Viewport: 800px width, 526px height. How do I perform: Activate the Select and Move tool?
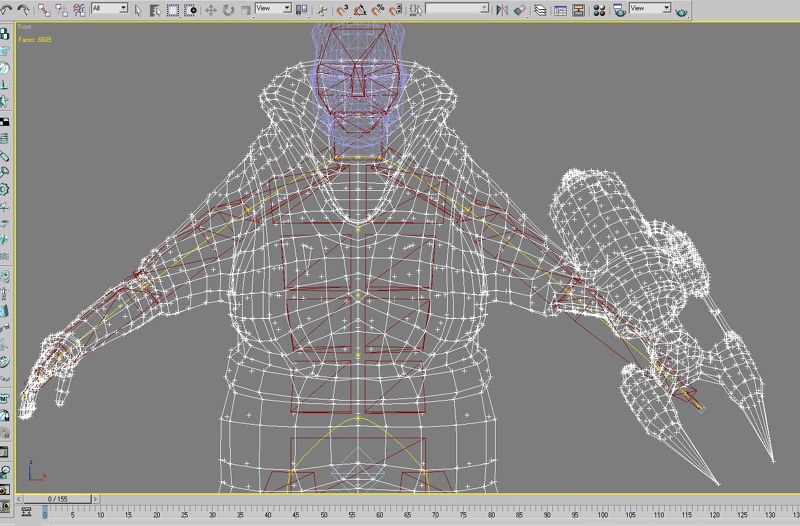coord(211,9)
